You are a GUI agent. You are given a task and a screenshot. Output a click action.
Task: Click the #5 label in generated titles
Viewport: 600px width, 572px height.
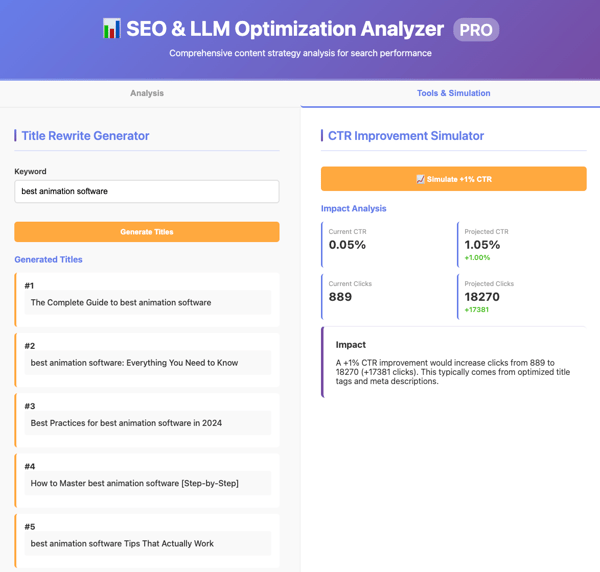point(29,526)
